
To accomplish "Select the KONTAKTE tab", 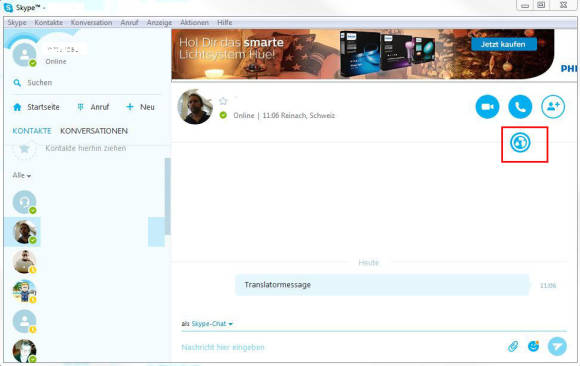I will coord(32,131).
